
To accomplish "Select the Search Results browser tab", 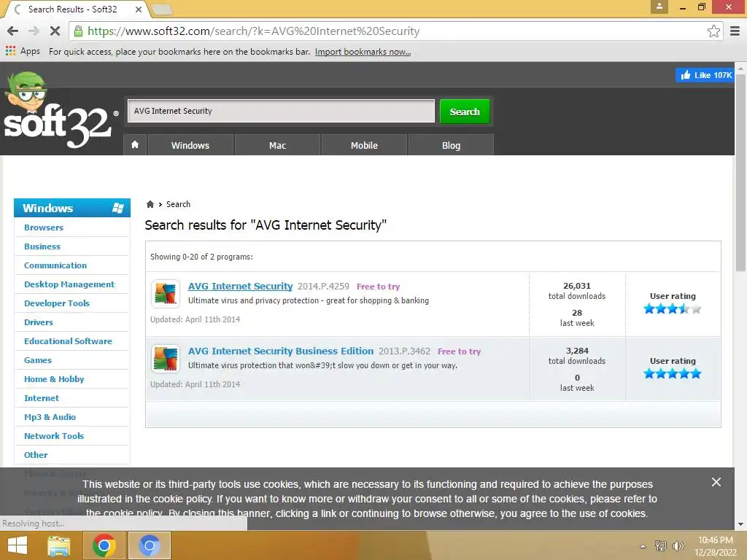I will [x=76, y=9].
